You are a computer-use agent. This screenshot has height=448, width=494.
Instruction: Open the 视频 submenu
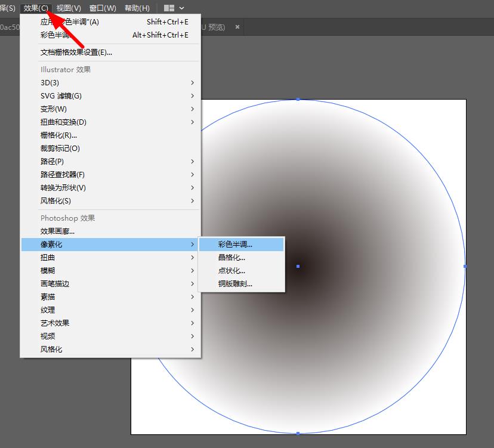coord(110,336)
